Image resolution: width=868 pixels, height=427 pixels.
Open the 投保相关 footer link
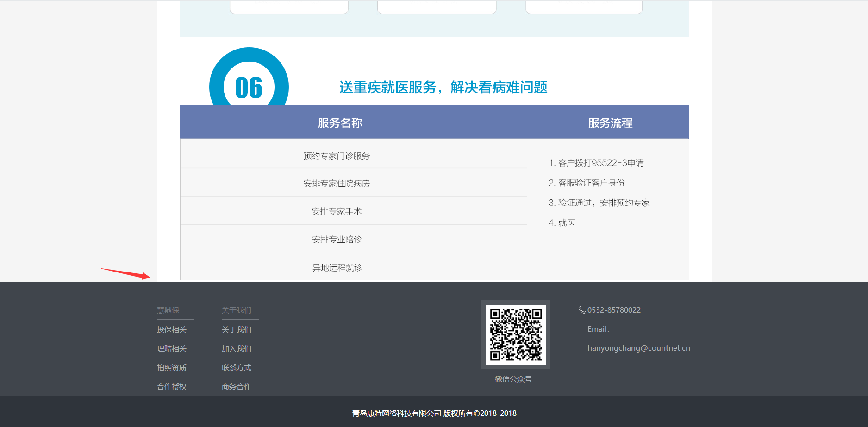tap(172, 329)
